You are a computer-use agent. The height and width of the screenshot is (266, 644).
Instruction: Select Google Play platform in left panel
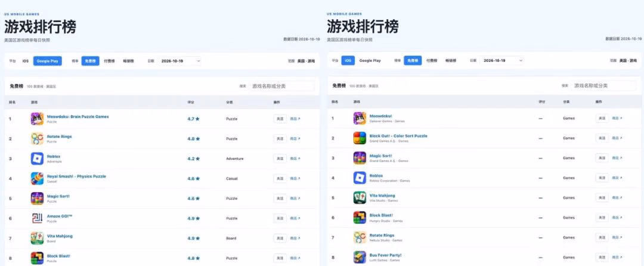click(48, 61)
